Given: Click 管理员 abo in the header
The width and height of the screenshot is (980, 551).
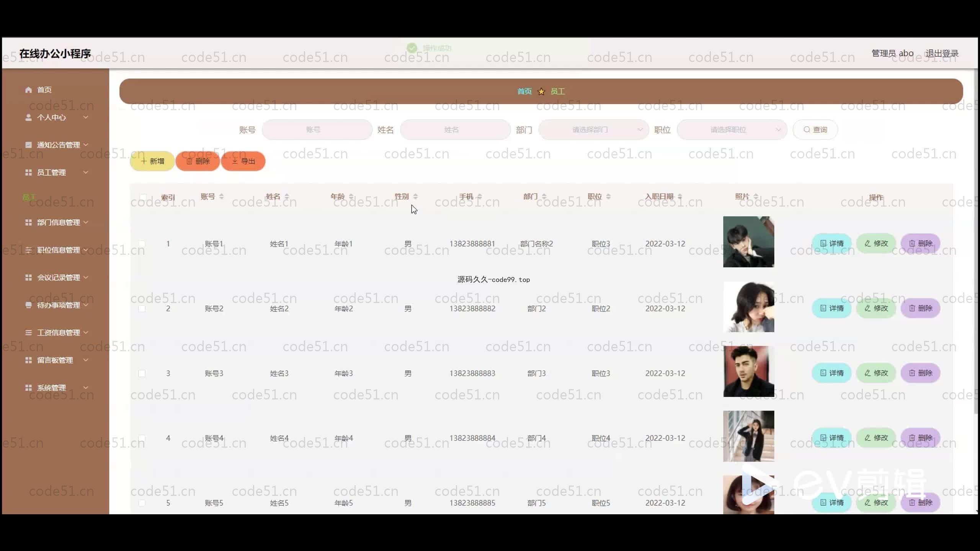Looking at the screenshot, I should 892,54.
